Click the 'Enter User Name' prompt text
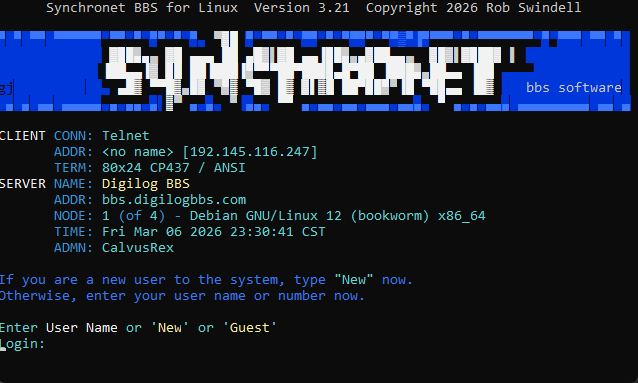 [x=59, y=328]
